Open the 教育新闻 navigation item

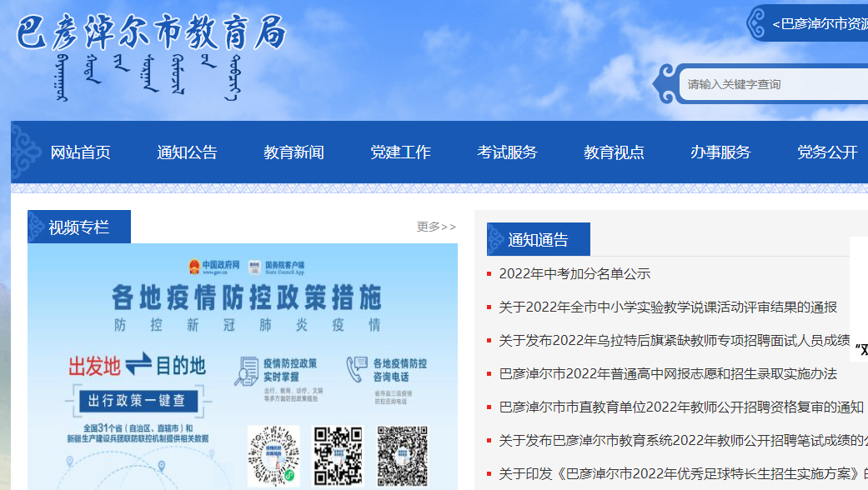pyautogui.click(x=294, y=152)
